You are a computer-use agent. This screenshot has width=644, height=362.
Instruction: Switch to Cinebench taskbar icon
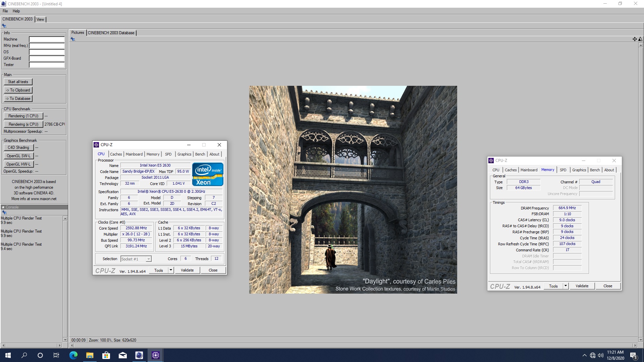(x=139, y=355)
